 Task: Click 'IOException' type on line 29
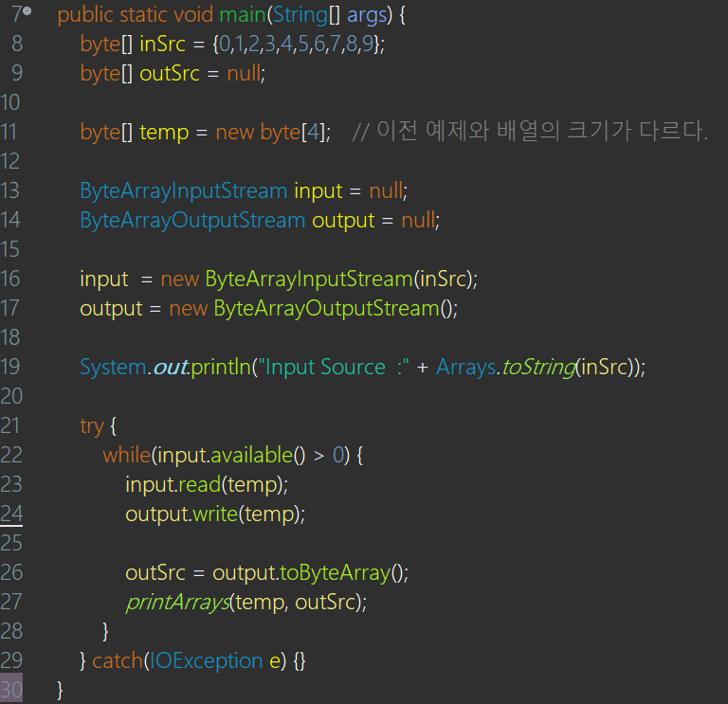click(206, 660)
